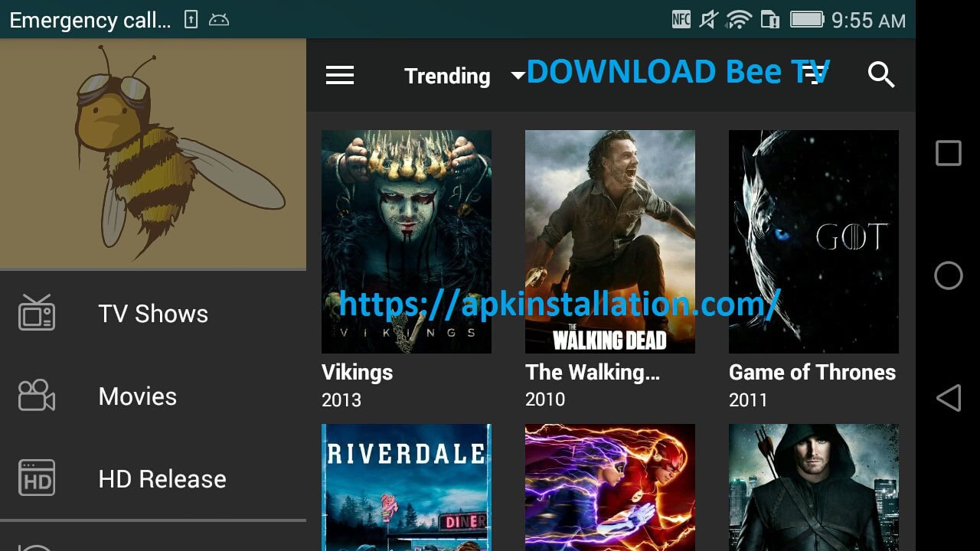The image size is (980, 551).
Task: Tap the bee logo banner
Action: click(153, 154)
